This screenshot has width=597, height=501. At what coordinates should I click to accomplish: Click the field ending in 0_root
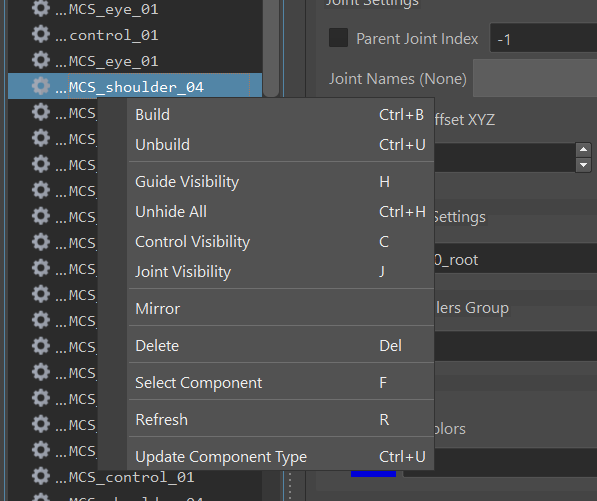point(516,259)
